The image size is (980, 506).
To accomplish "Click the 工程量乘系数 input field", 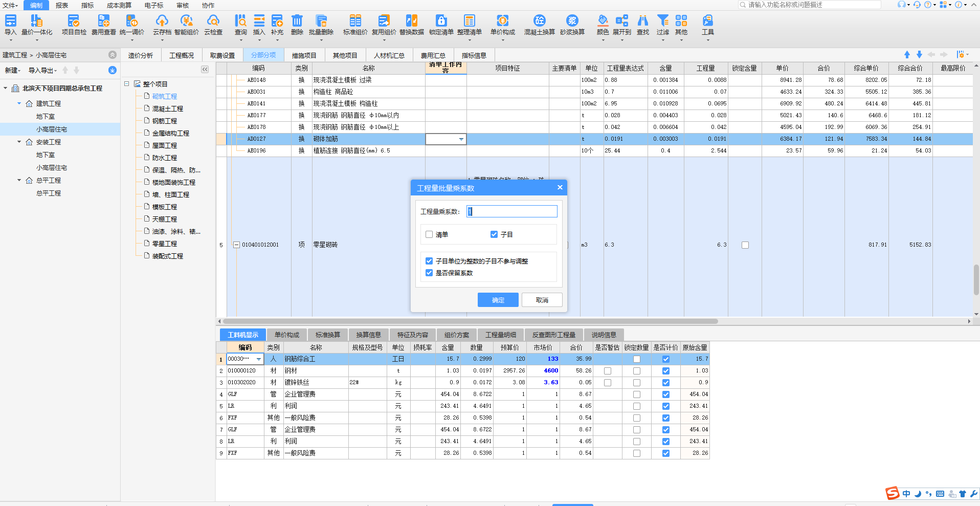I will [512, 211].
